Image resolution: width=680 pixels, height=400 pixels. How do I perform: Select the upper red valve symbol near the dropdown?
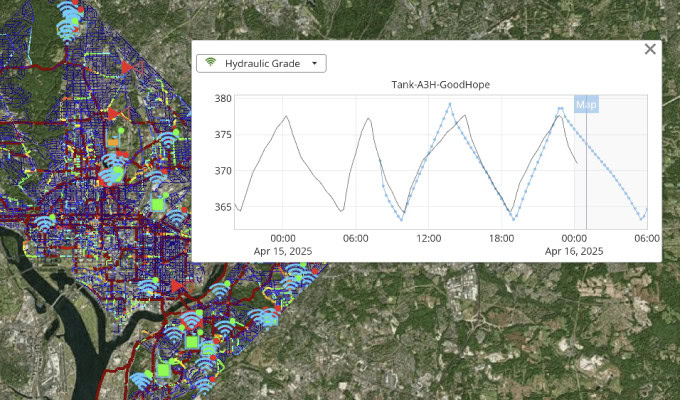(x=127, y=66)
